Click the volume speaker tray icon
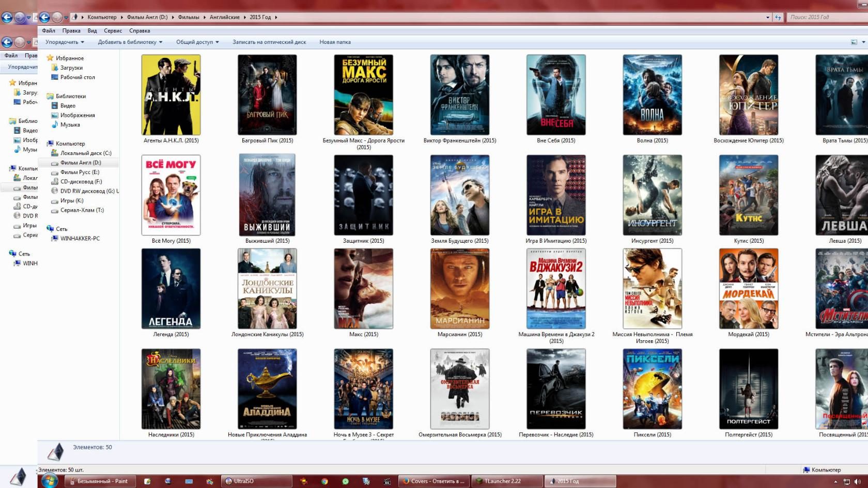This screenshot has height=488, width=868. [x=858, y=481]
